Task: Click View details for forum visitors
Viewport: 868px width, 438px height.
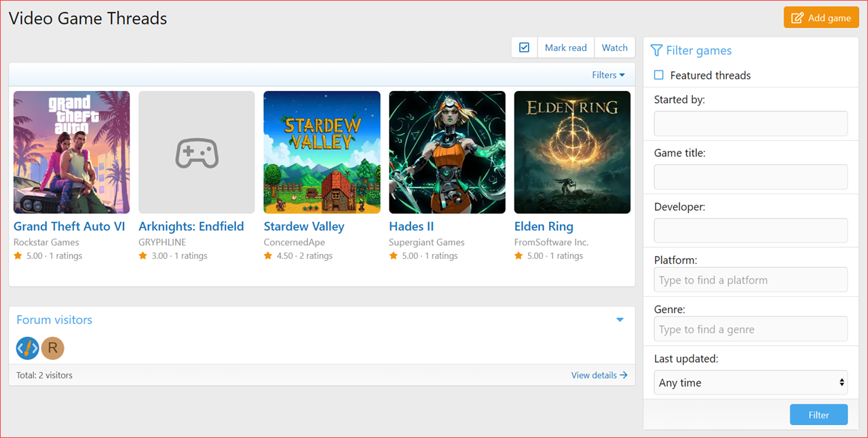Action: [x=599, y=375]
